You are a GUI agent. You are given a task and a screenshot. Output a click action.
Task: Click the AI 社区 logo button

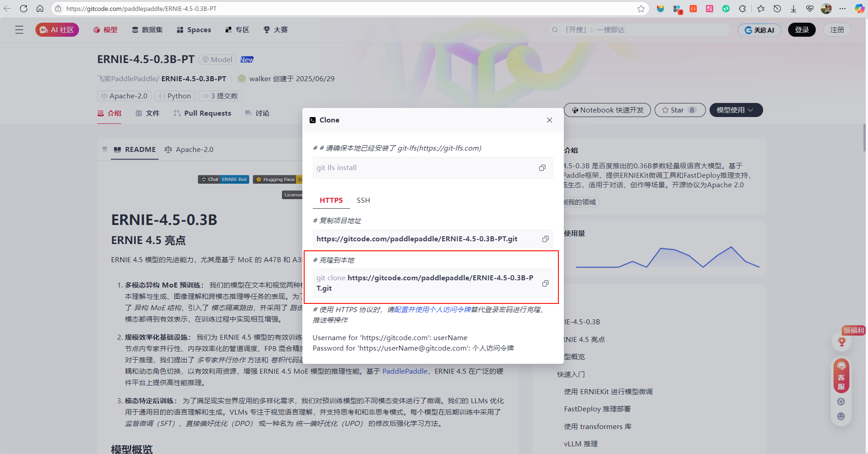(57, 30)
